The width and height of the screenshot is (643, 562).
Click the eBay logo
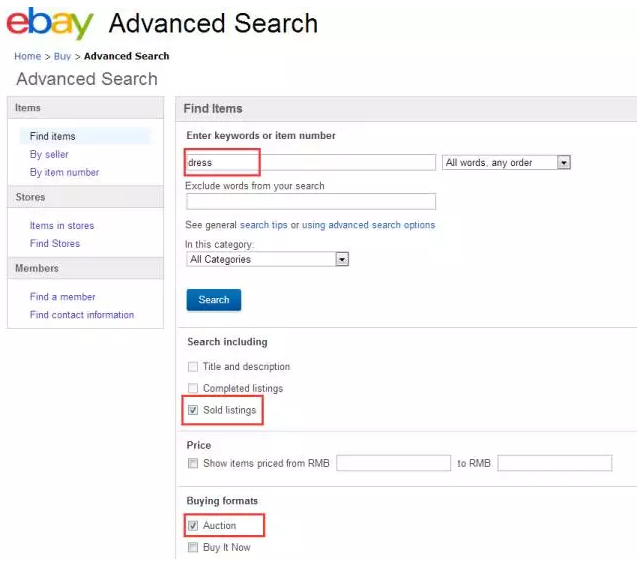[50, 23]
